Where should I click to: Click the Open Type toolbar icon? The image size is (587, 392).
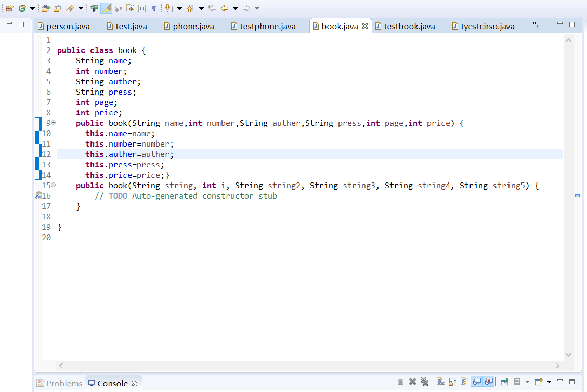tap(46, 8)
